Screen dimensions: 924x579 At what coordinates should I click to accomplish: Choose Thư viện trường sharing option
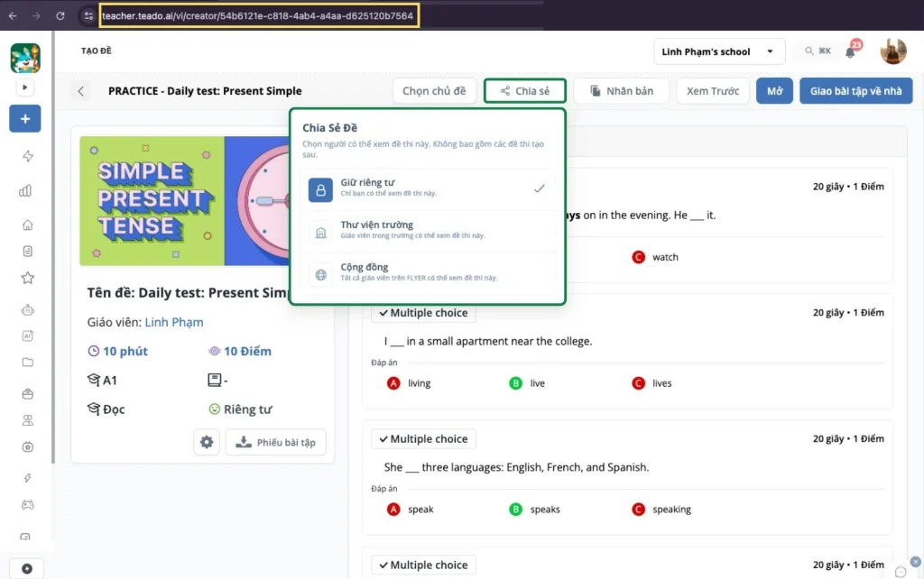(427, 232)
